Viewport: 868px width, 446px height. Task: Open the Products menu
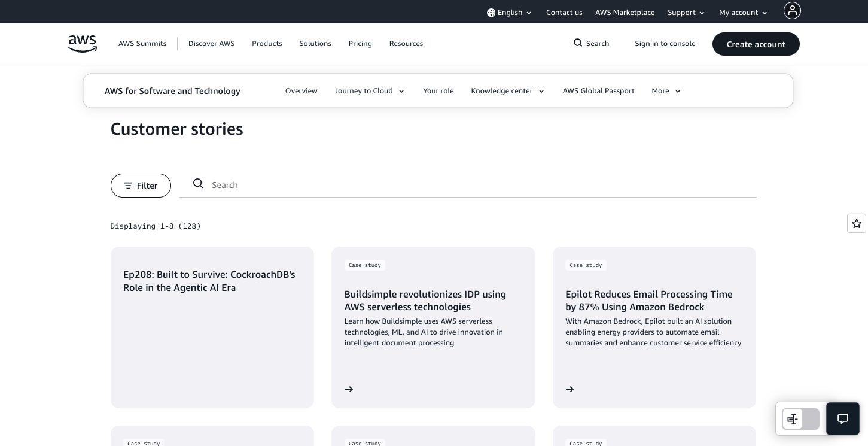267,44
